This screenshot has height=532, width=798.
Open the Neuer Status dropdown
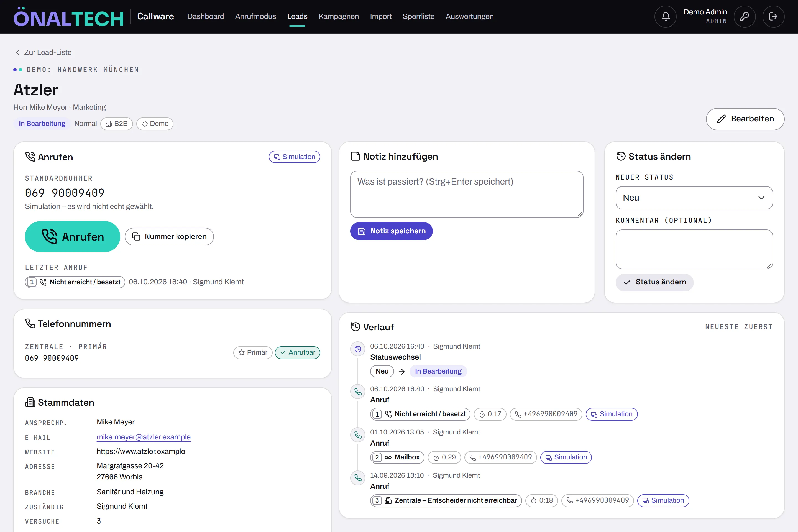[694, 198]
